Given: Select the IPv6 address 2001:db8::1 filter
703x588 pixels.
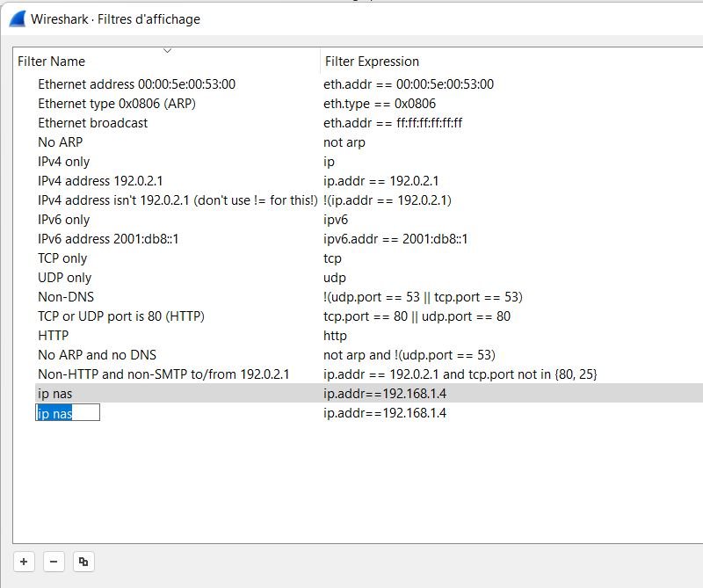Looking at the screenshot, I should tap(108, 239).
